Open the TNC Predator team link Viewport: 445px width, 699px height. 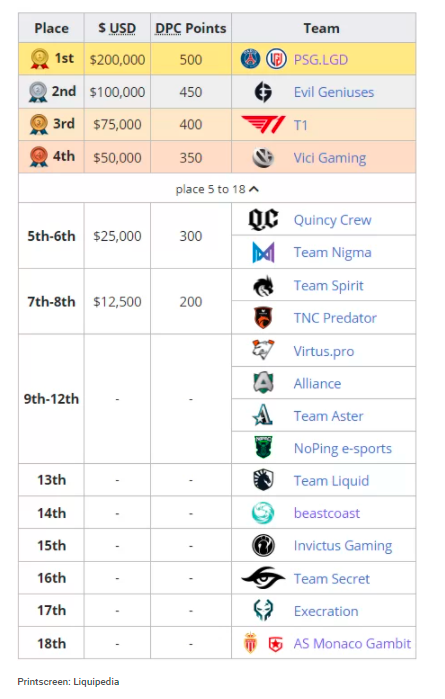[x=335, y=318]
